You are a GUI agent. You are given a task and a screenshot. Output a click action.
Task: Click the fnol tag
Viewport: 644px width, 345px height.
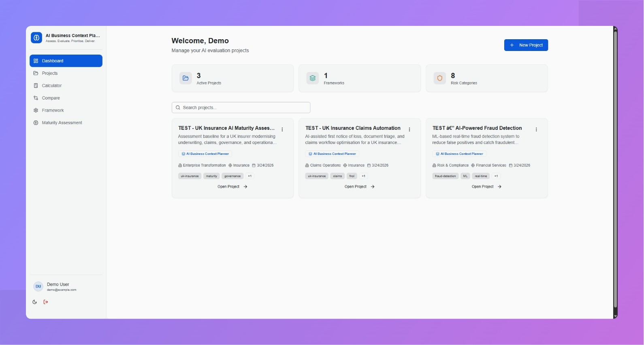click(352, 176)
